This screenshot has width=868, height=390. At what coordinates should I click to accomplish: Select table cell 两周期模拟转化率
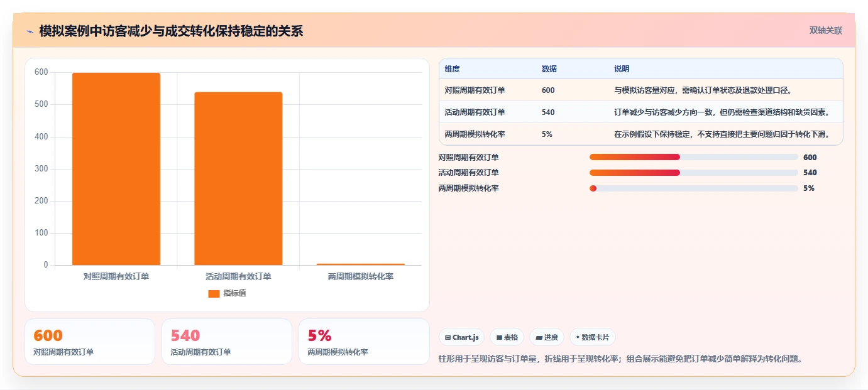tap(475, 134)
